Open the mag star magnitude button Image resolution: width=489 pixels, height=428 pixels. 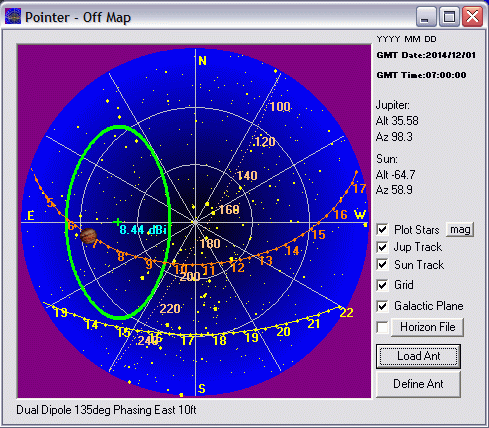pyautogui.click(x=460, y=230)
